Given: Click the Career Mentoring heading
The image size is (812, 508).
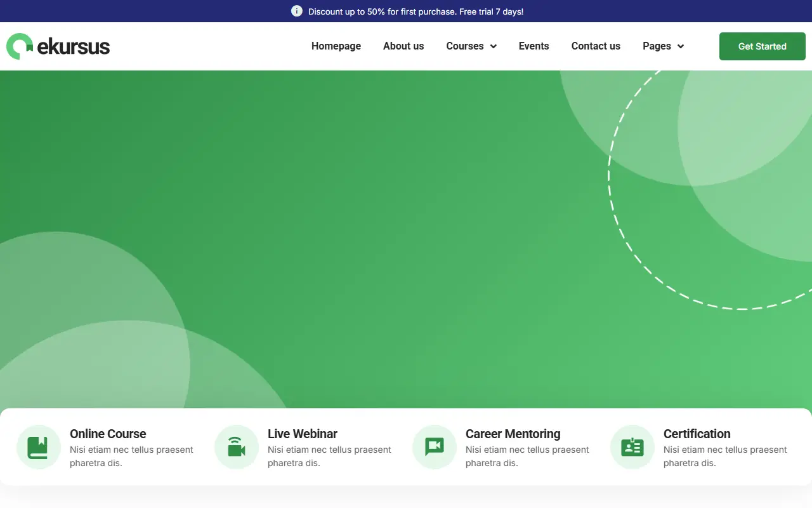Looking at the screenshot, I should (x=513, y=434).
